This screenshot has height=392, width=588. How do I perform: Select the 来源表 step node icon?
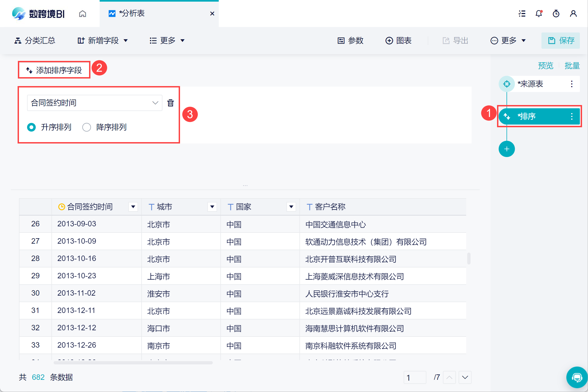coord(507,84)
